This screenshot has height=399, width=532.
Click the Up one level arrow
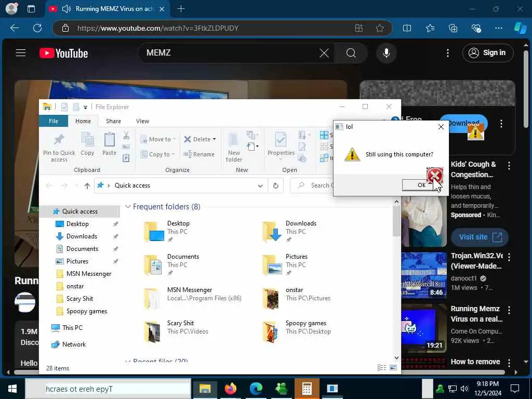click(87, 185)
